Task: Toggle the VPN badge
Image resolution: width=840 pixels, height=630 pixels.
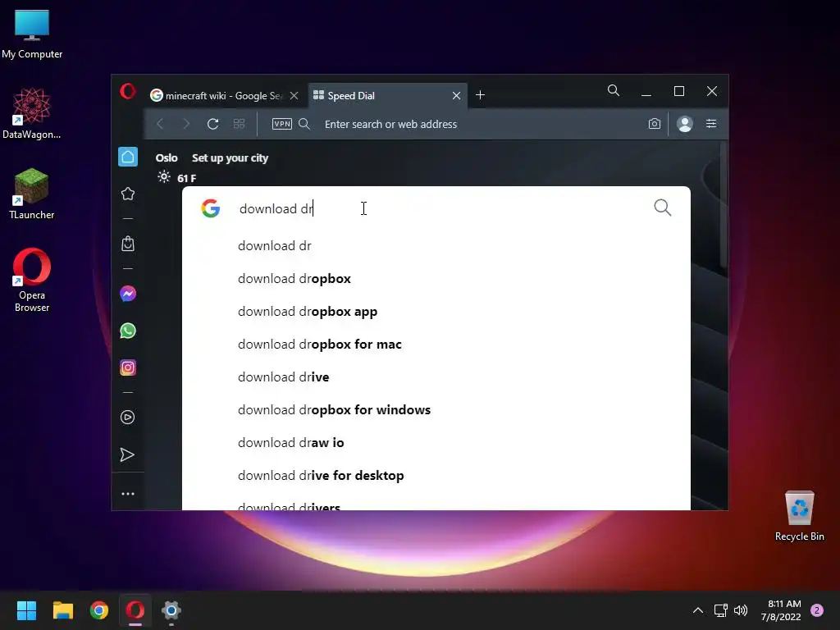Action: tap(282, 124)
